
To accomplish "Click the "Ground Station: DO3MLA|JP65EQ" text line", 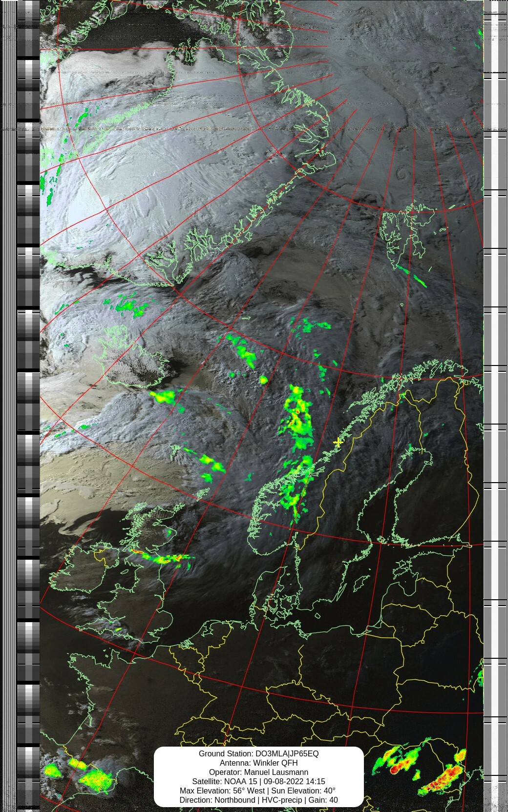I will click(258, 754).
